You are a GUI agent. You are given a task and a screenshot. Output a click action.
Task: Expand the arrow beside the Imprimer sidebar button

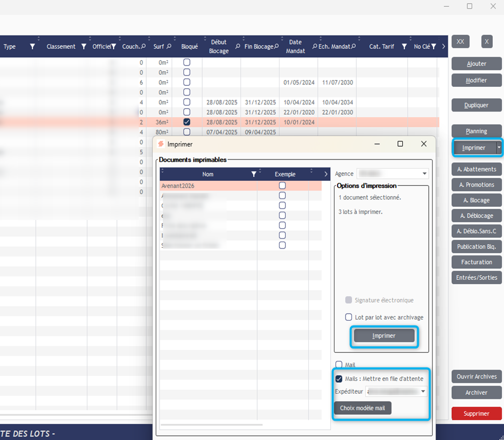[499, 148]
